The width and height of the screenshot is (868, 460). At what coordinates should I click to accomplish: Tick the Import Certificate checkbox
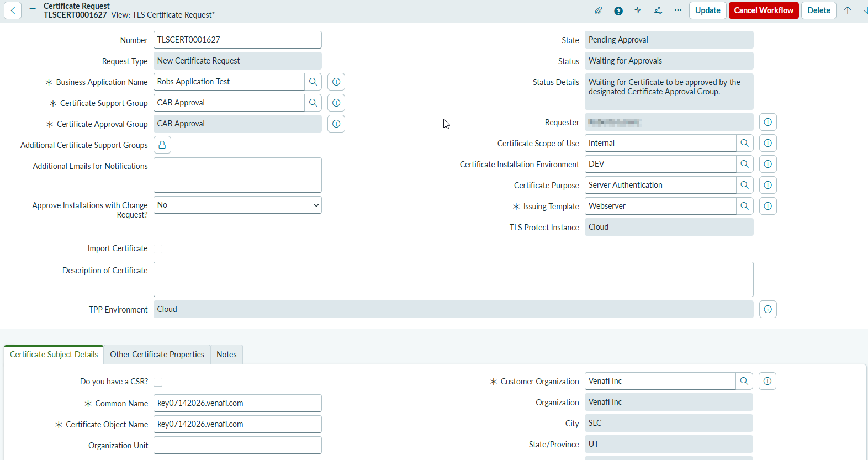tap(158, 249)
